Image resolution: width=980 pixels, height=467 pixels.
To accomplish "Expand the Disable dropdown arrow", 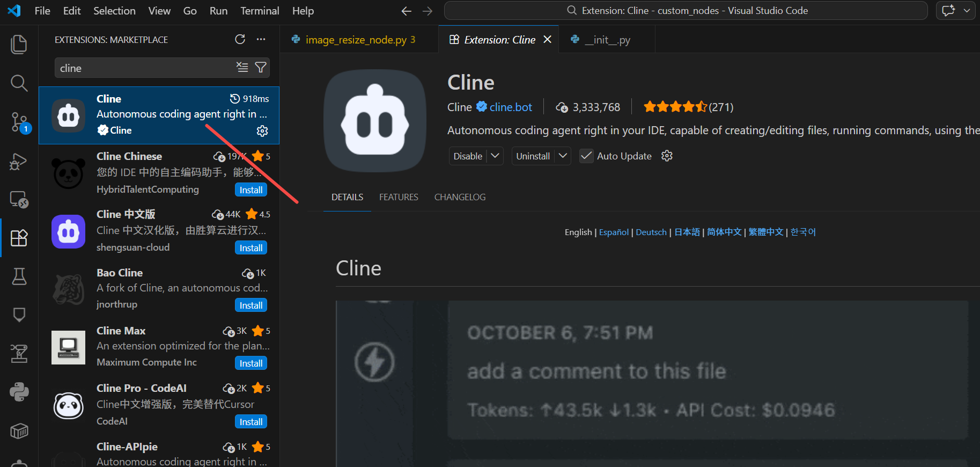I will tap(495, 156).
